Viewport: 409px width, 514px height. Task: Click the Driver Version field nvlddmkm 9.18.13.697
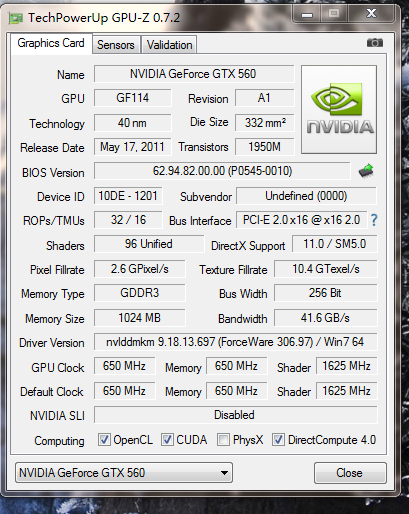point(236,342)
